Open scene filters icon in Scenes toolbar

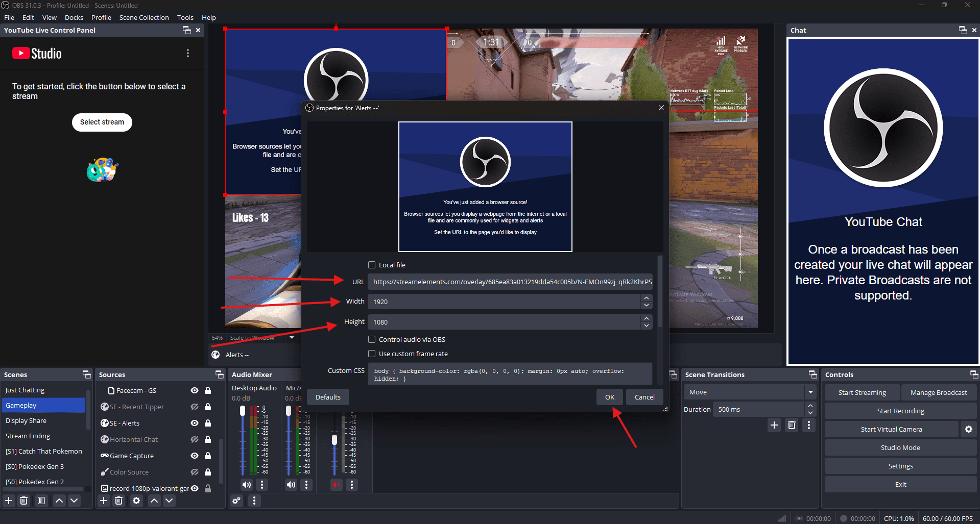pyautogui.click(x=41, y=501)
